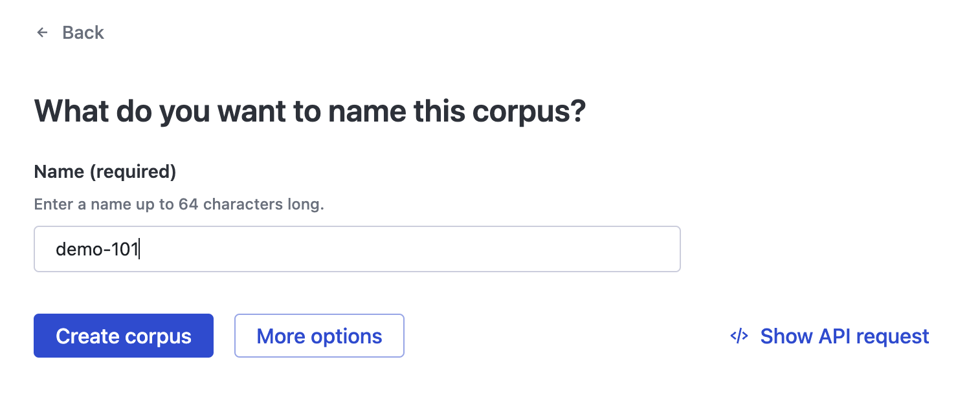Click the Name (required) label

[x=105, y=171]
